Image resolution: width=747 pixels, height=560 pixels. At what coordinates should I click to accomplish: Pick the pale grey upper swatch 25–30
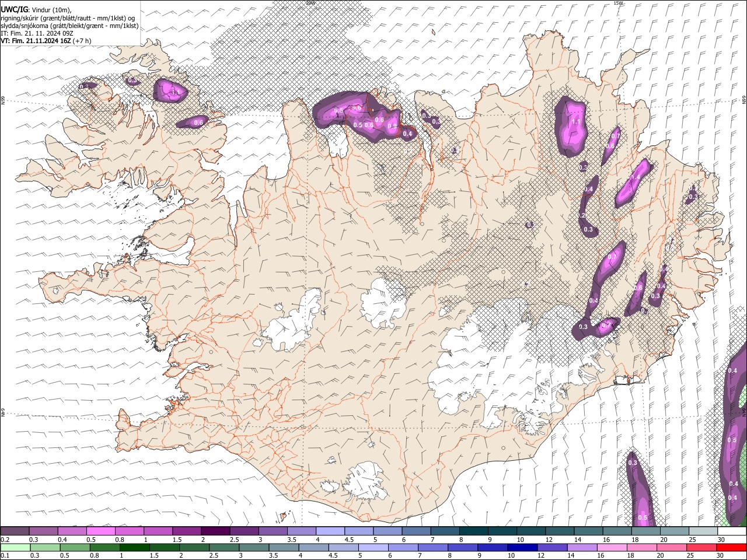pyautogui.click(x=704, y=531)
